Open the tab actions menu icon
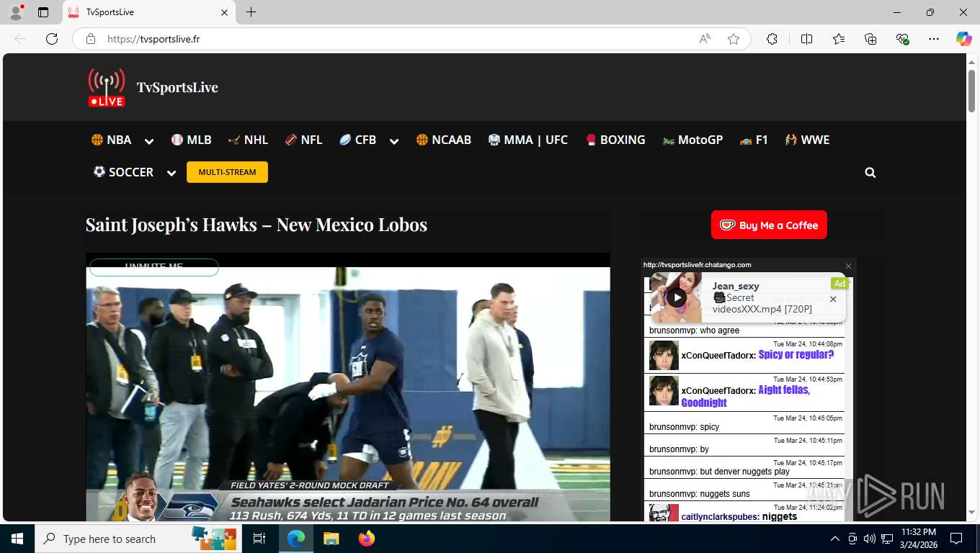The image size is (980, 553). 43,12
